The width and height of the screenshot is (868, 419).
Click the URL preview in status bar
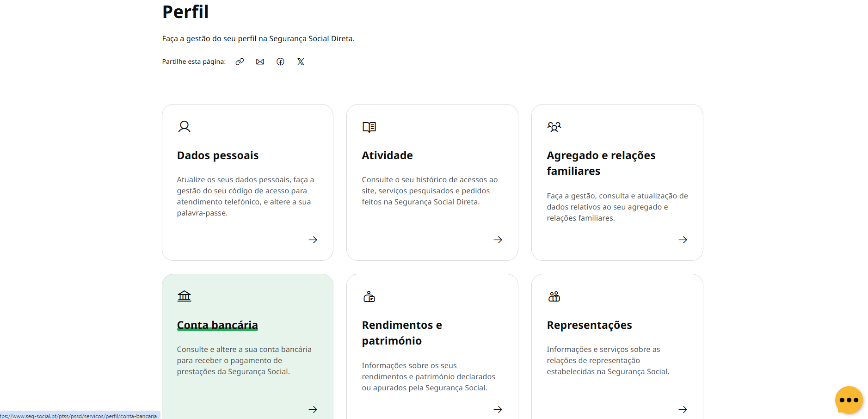point(79,416)
